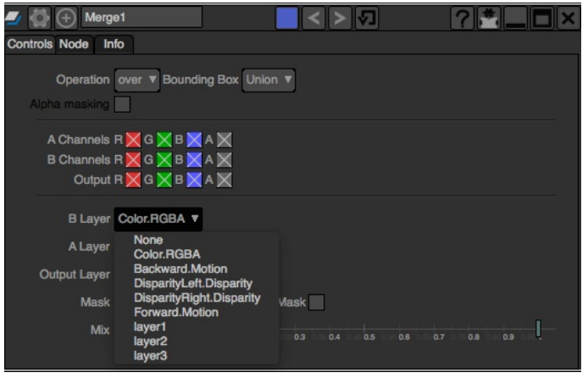Toggle Output red channel checkbox

point(133,180)
